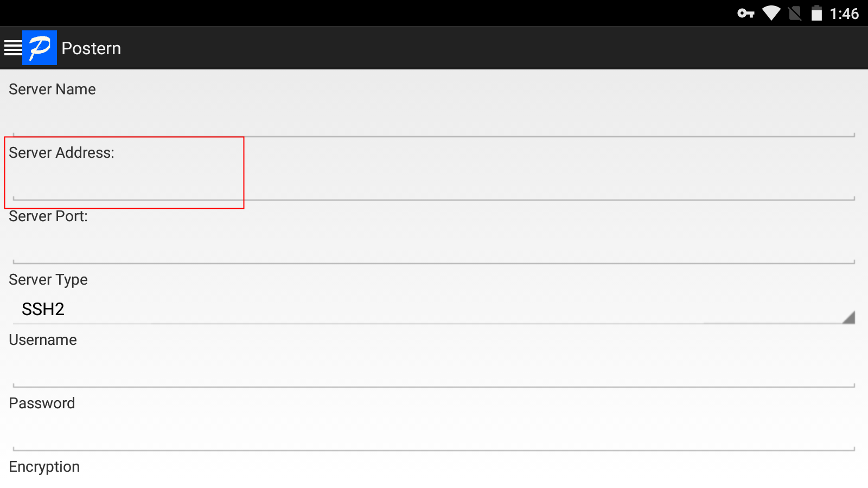Tap the battery status icon
868x488 pixels.
pos(816,14)
